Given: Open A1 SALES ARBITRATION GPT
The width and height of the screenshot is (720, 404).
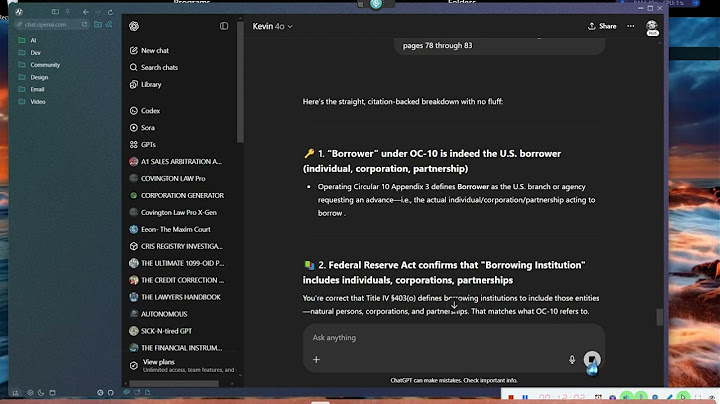Looking at the screenshot, I should coord(175,162).
